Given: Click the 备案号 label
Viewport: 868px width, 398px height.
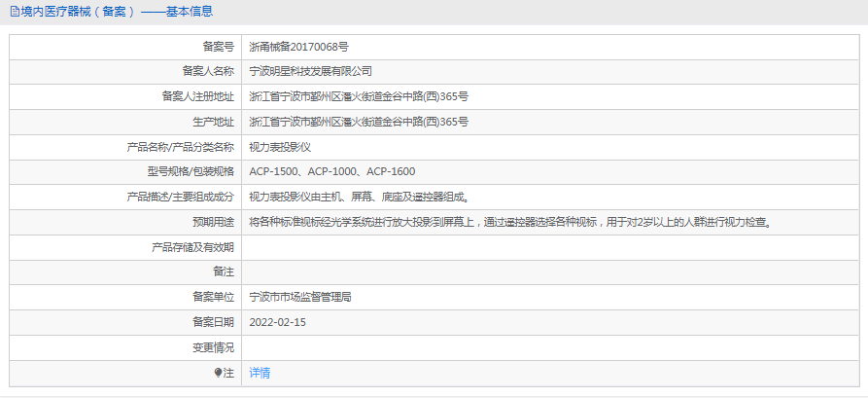Looking at the screenshot, I should click(x=218, y=47).
